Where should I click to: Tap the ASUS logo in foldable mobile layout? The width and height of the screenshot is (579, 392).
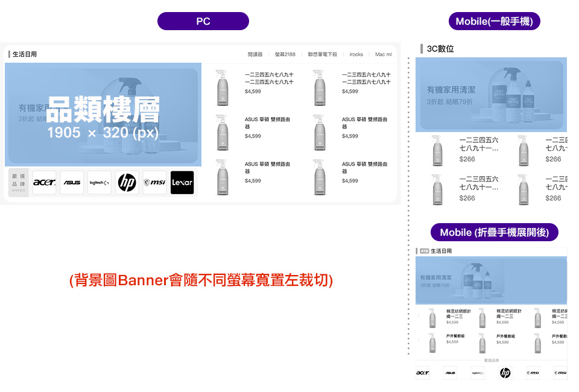(x=450, y=373)
